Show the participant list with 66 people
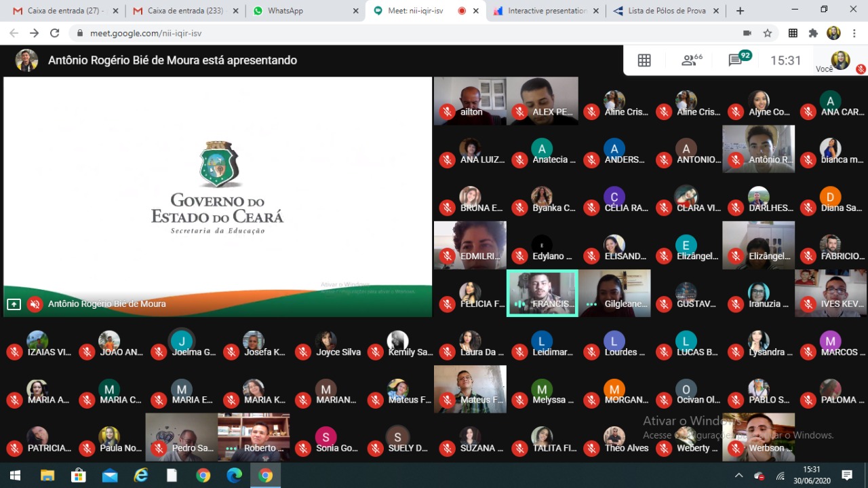This screenshot has width=868, height=488. (x=691, y=60)
